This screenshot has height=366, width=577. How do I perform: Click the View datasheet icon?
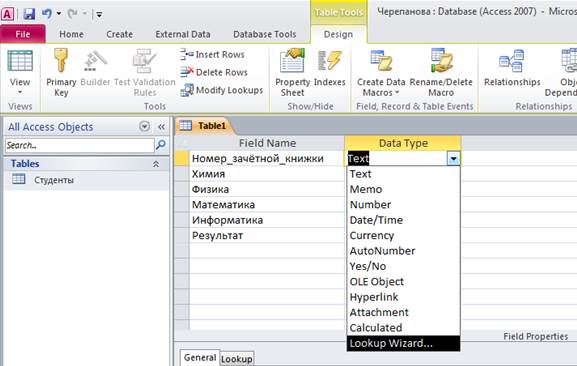coord(20,61)
